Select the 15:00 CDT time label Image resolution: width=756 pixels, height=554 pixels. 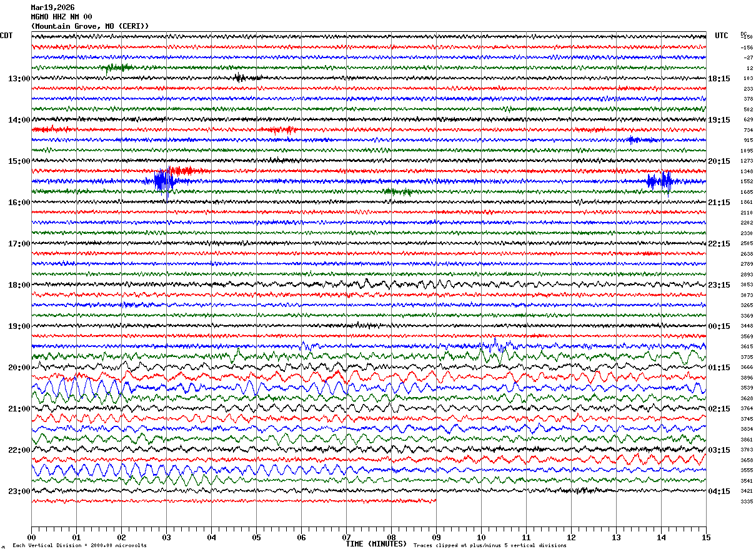pos(19,161)
